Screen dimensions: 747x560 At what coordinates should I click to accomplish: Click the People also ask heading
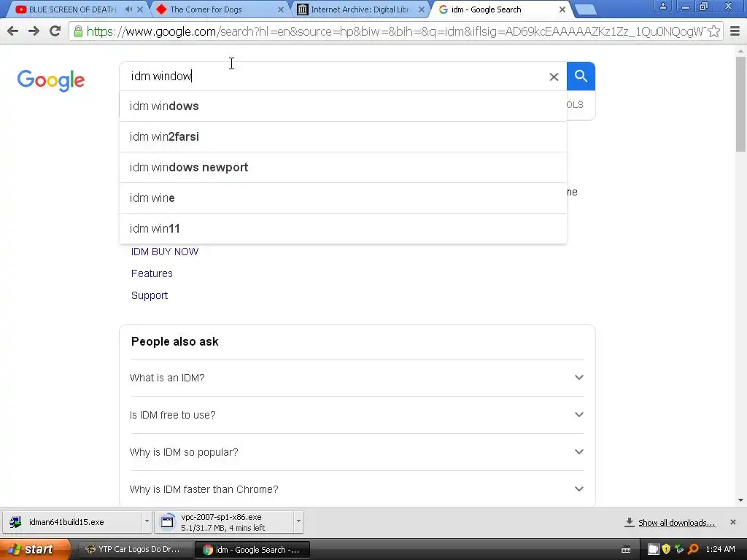click(x=175, y=342)
